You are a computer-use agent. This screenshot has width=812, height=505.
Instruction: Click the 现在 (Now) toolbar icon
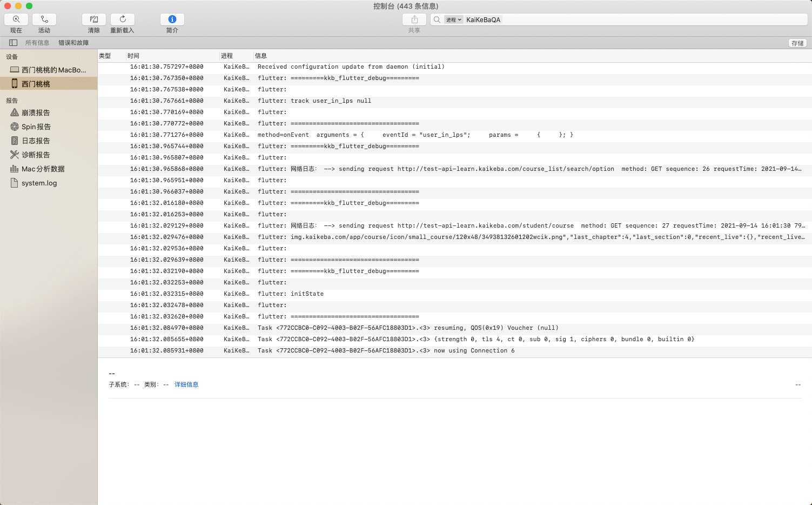pyautogui.click(x=16, y=19)
